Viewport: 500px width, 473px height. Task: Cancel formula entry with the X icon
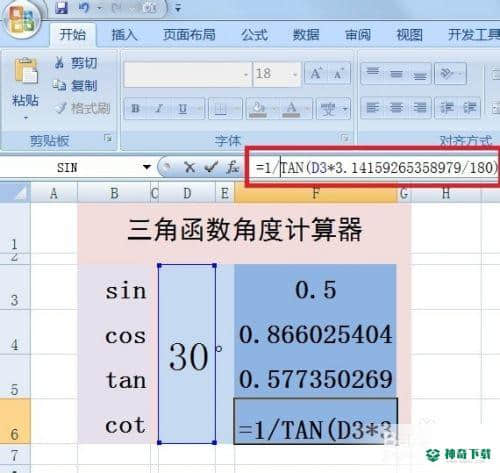tap(190, 167)
